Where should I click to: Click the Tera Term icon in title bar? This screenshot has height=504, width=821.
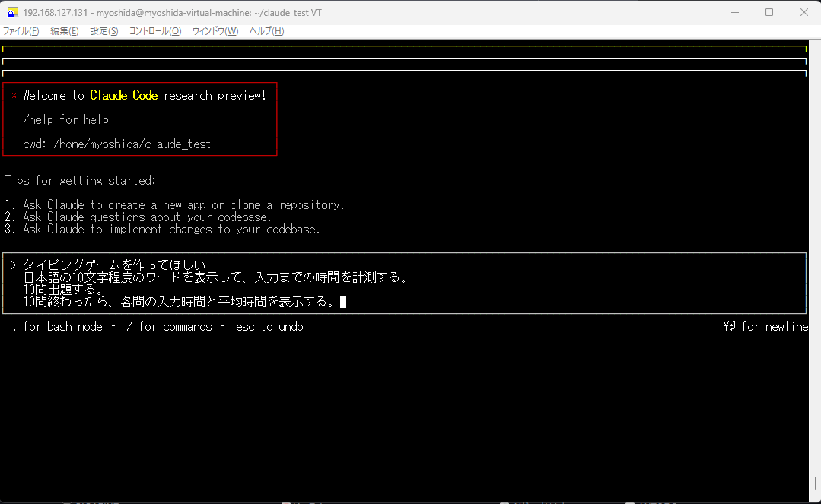click(x=13, y=12)
